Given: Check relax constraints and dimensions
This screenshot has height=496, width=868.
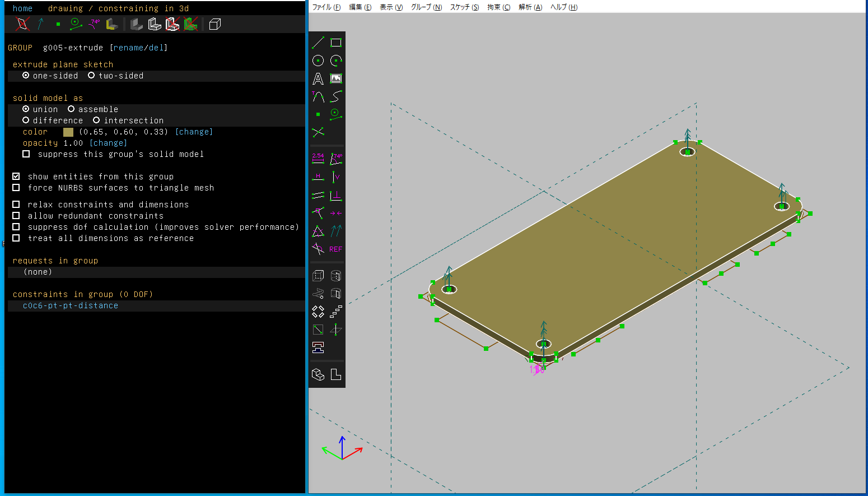Looking at the screenshot, I should click(x=16, y=205).
